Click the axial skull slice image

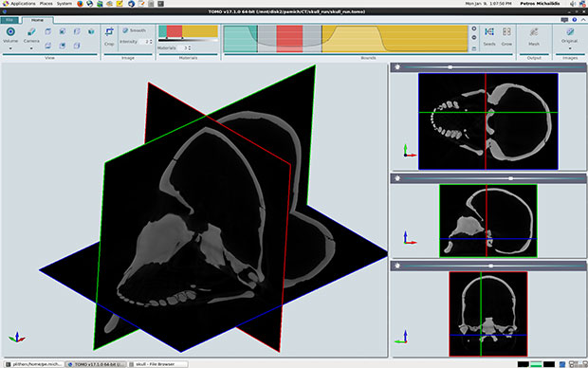[488, 121]
